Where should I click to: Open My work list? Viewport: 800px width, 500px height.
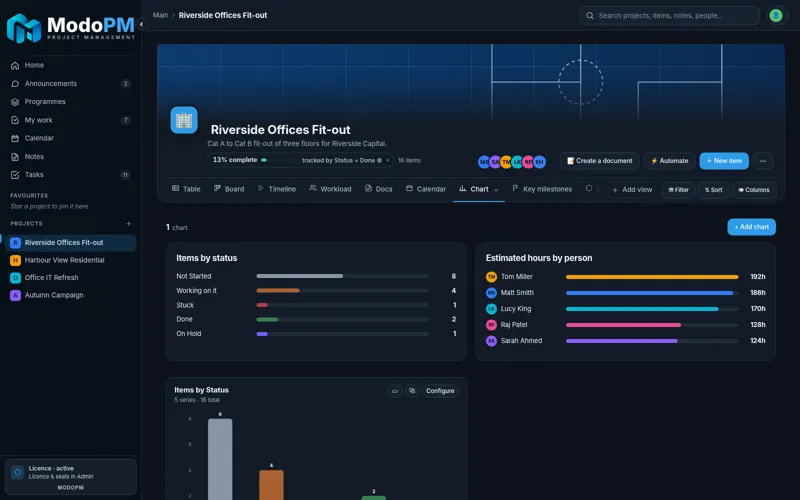(x=70, y=120)
